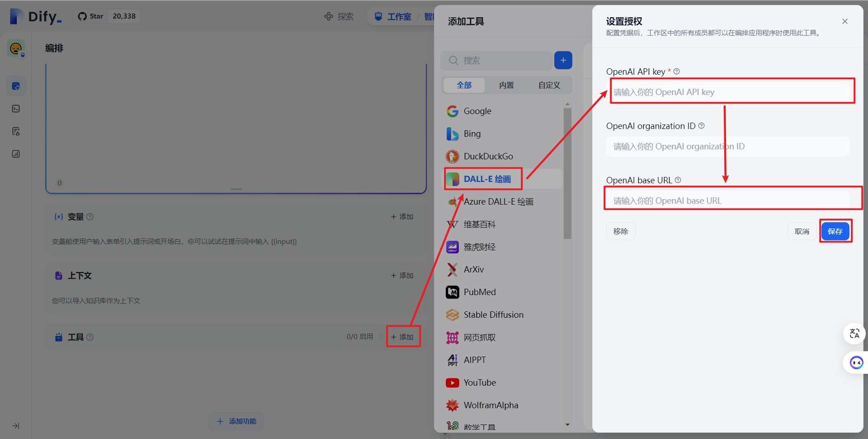Click the 保存 button

pyautogui.click(x=835, y=231)
